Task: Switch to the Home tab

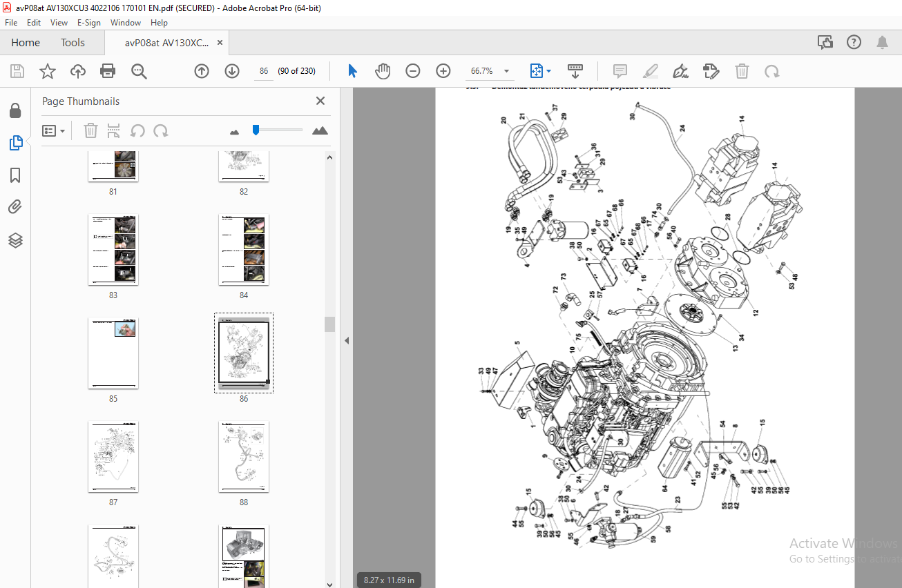Action: [26, 43]
